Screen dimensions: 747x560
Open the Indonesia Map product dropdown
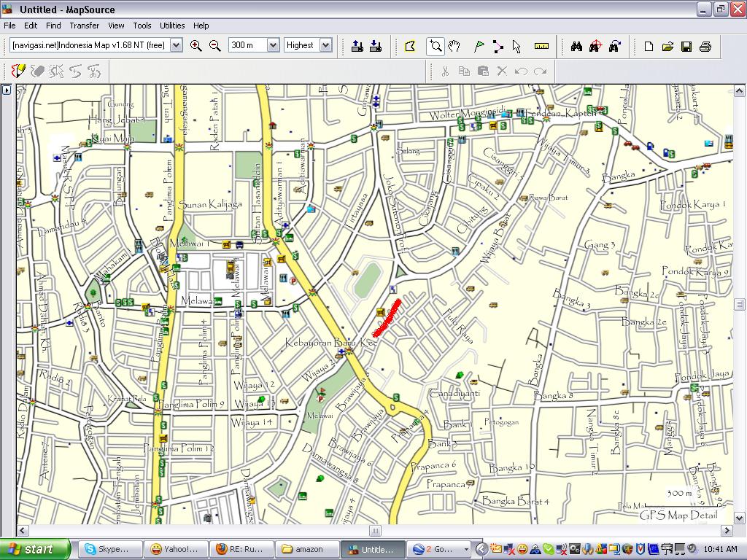(175, 45)
